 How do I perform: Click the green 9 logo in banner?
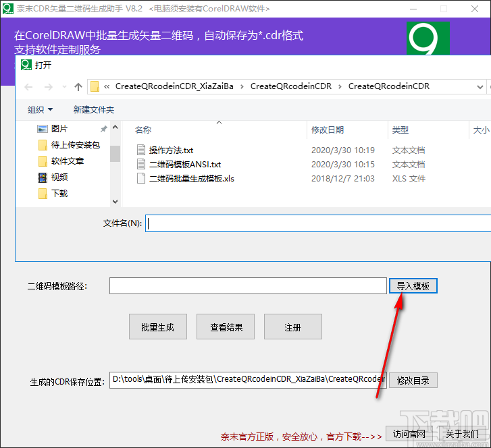click(428, 38)
